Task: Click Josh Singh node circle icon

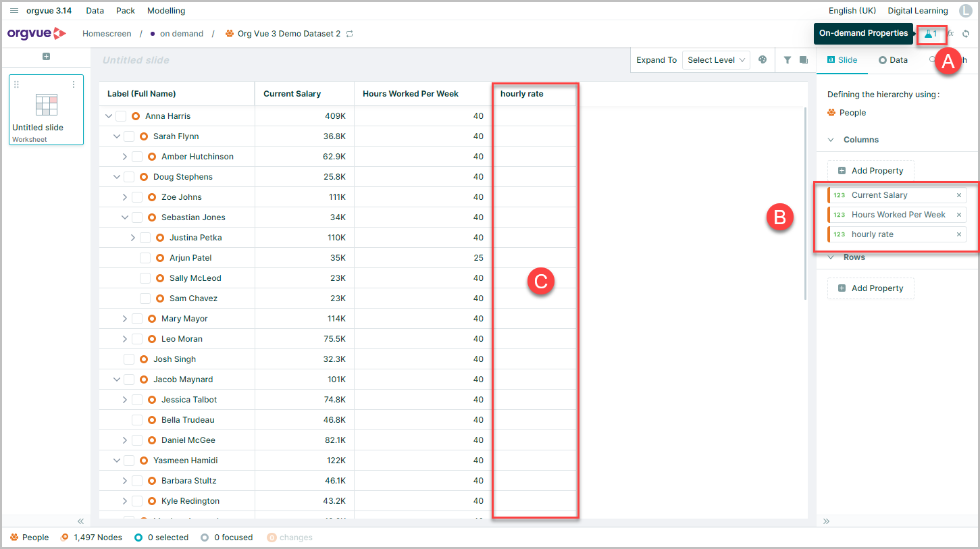Action: pyautogui.click(x=144, y=359)
